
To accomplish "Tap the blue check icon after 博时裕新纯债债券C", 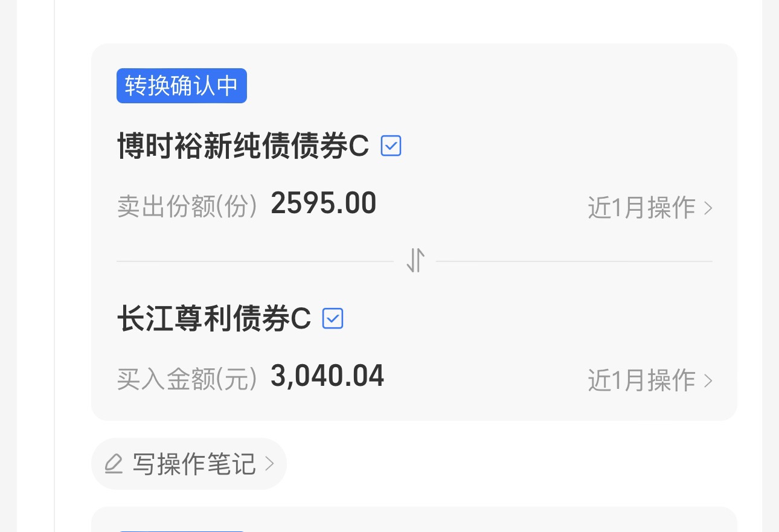I will (x=391, y=146).
